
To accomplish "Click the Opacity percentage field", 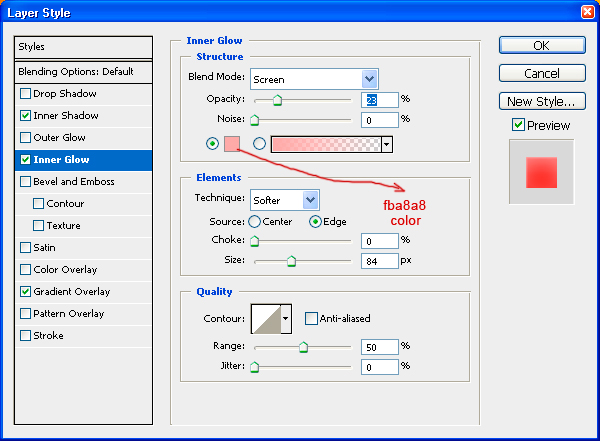I will click(380, 100).
